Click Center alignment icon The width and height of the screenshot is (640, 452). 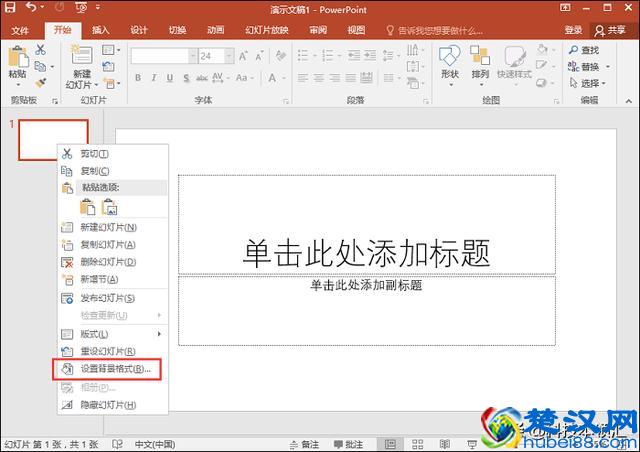pyautogui.click(x=318, y=78)
